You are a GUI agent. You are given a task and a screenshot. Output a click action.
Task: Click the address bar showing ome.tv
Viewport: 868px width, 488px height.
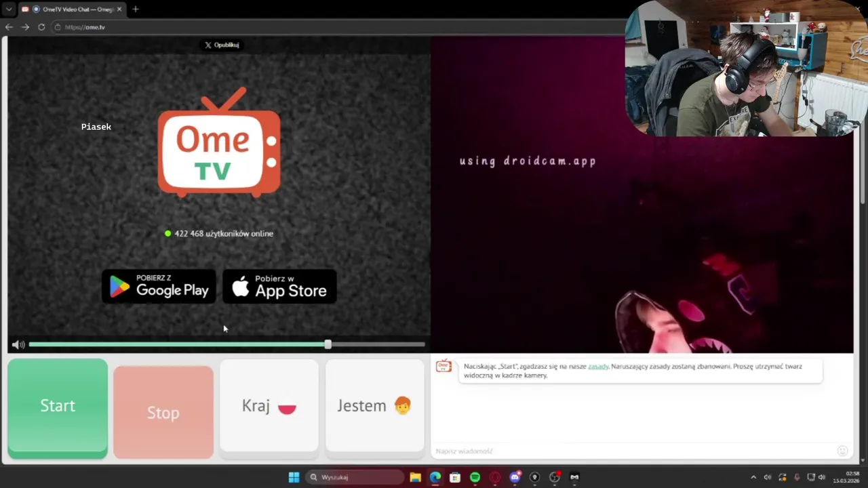(x=339, y=27)
